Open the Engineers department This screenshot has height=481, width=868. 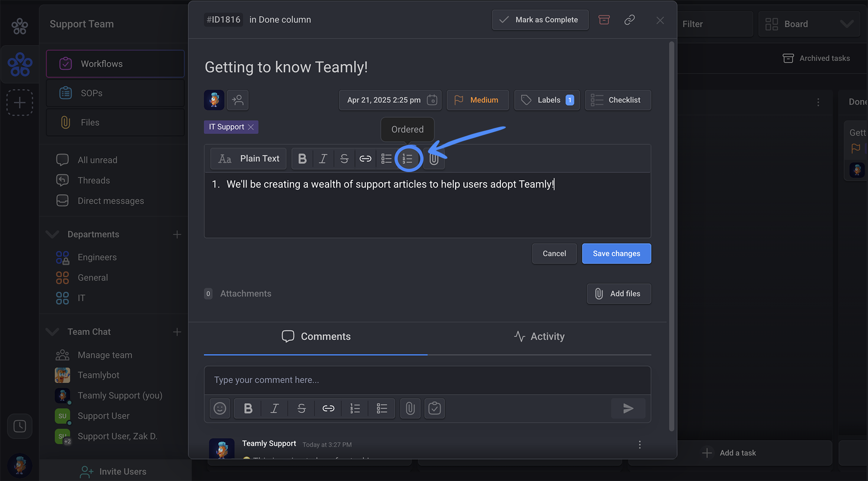coord(97,257)
